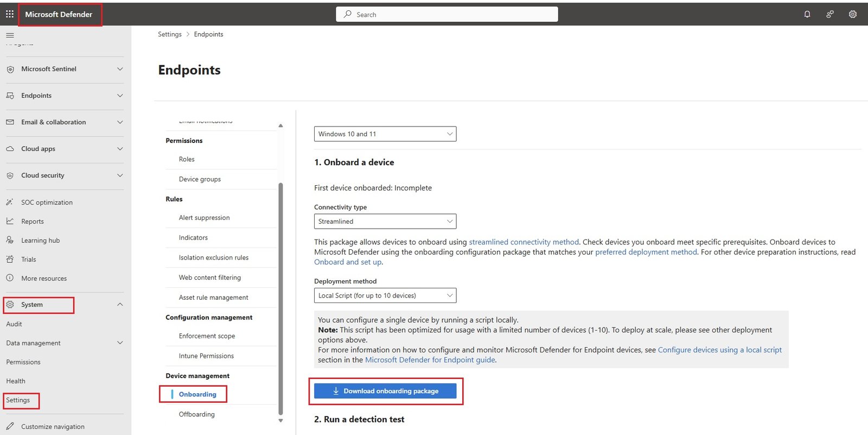Open Alert suppression rules
This screenshot has width=868, height=435.
point(205,218)
